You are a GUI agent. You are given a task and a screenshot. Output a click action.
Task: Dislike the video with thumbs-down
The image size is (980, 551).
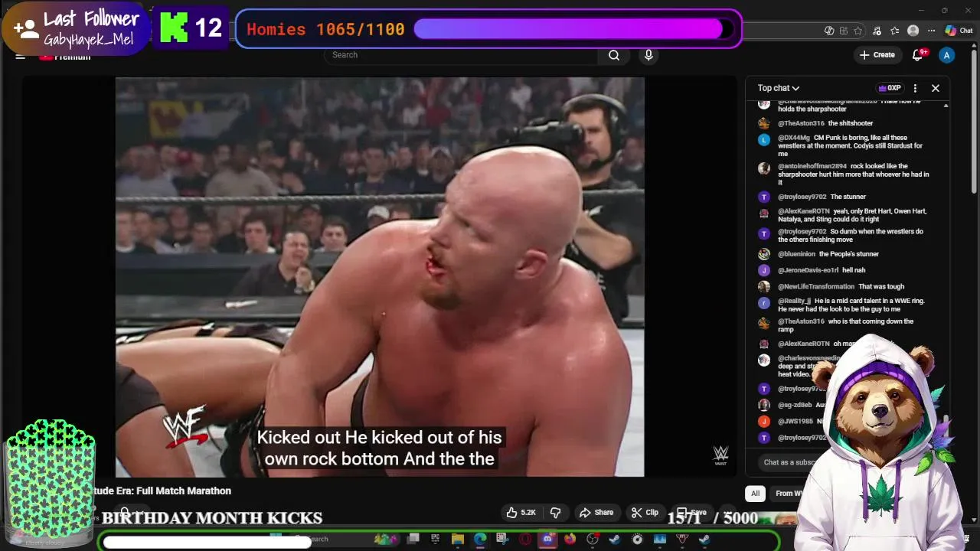556,512
